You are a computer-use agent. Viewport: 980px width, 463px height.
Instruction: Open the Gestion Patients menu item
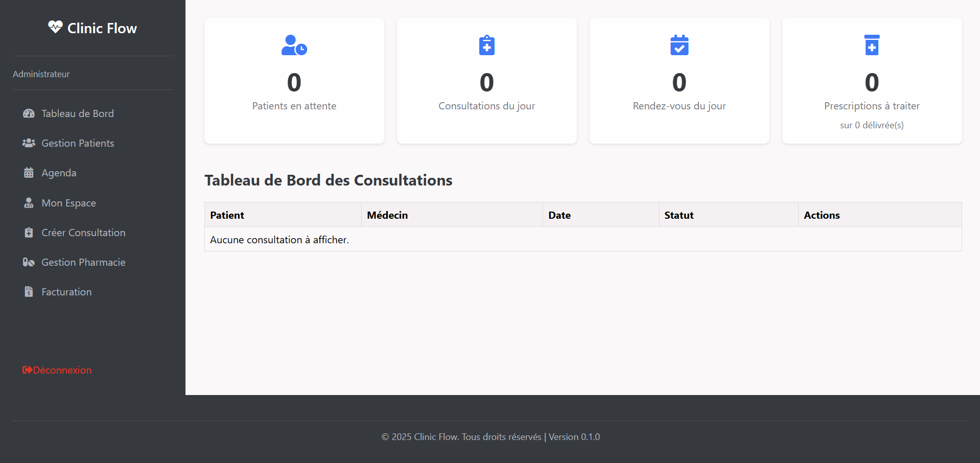[x=78, y=143]
